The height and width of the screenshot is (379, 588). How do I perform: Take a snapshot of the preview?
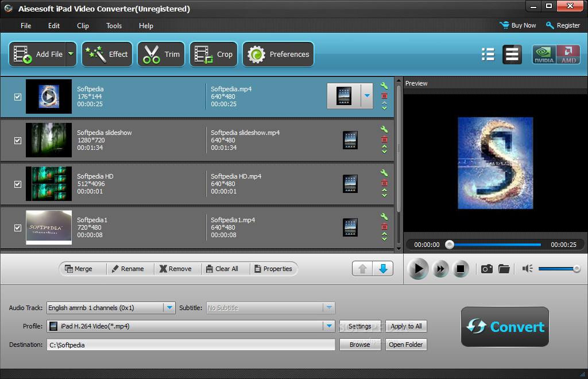pos(487,269)
